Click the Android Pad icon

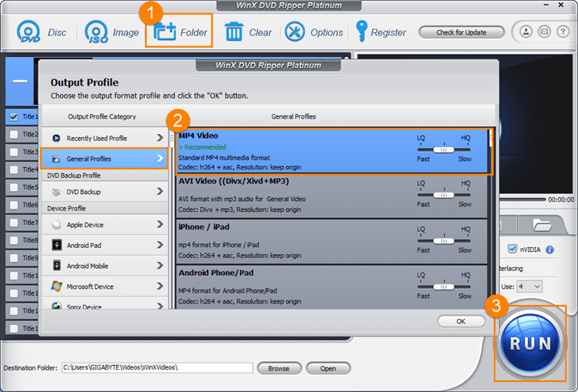pyautogui.click(x=56, y=245)
